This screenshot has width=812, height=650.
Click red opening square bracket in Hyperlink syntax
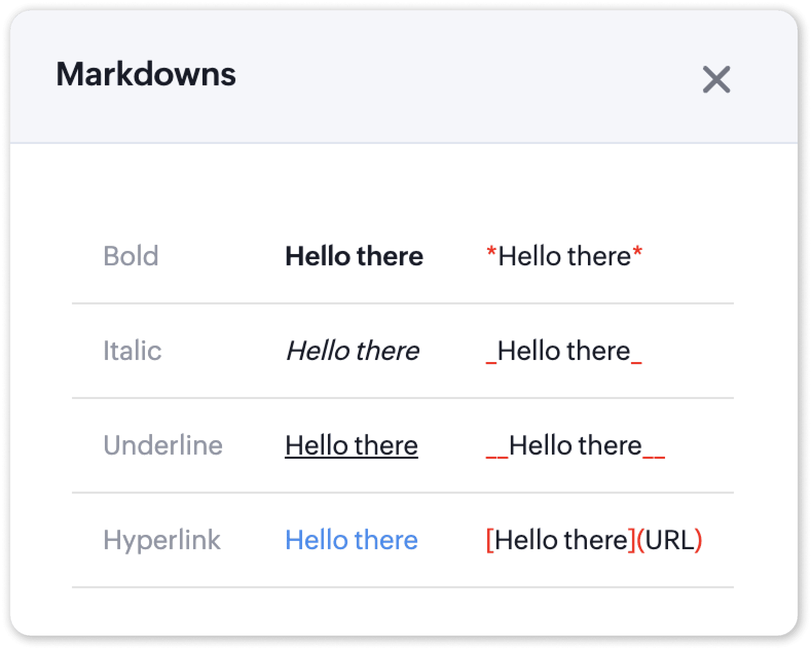point(490,540)
